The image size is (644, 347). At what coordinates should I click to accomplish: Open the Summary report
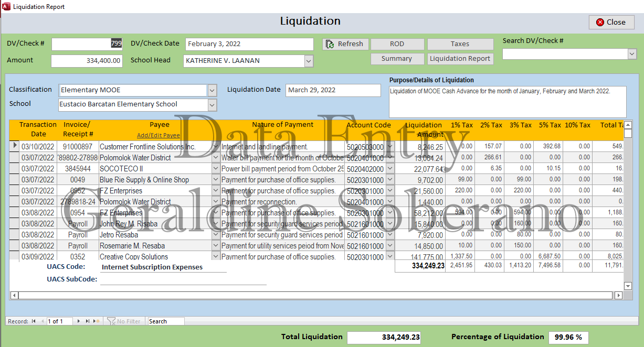(397, 59)
